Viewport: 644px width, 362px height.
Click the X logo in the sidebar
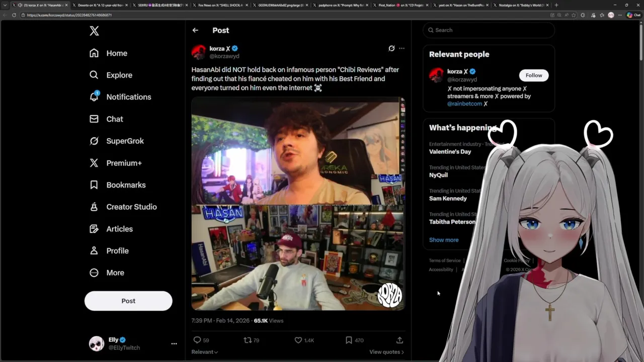click(x=94, y=31)
